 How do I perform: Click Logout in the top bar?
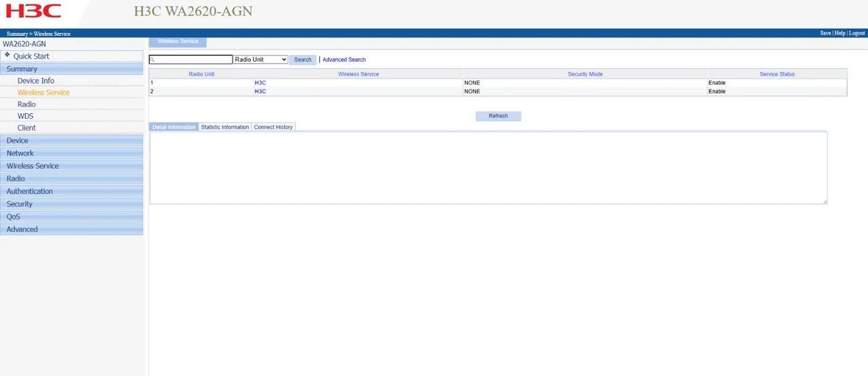(x=857, y=33)
